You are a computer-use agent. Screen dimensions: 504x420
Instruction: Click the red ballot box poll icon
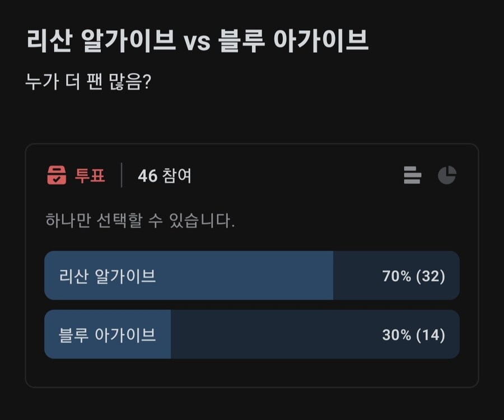coord(57,175)
